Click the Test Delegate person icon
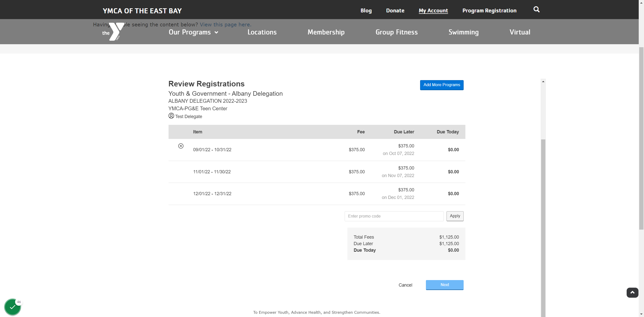644x317 pixels. click(171, 116)
